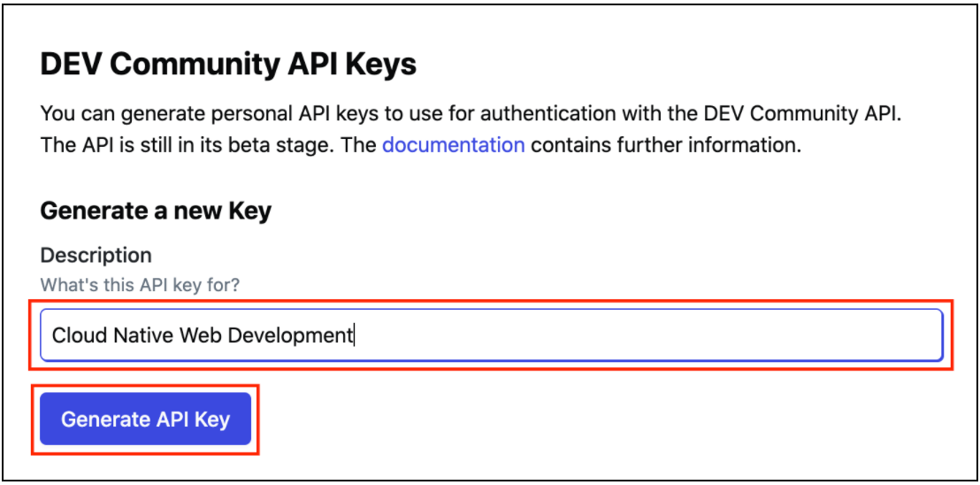Click the DEV Community API Keys heading
The image size is (980, 485).
click(228, 65)
